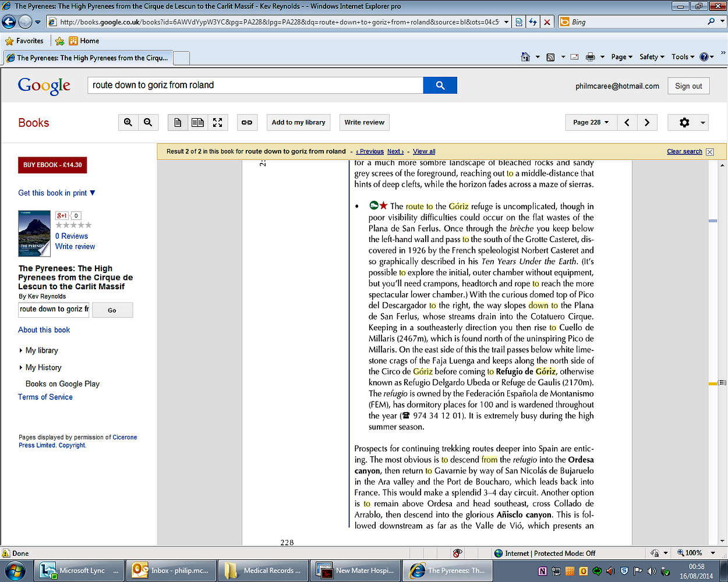
Task: Click the Link chain icon
Action: point(247,122)
